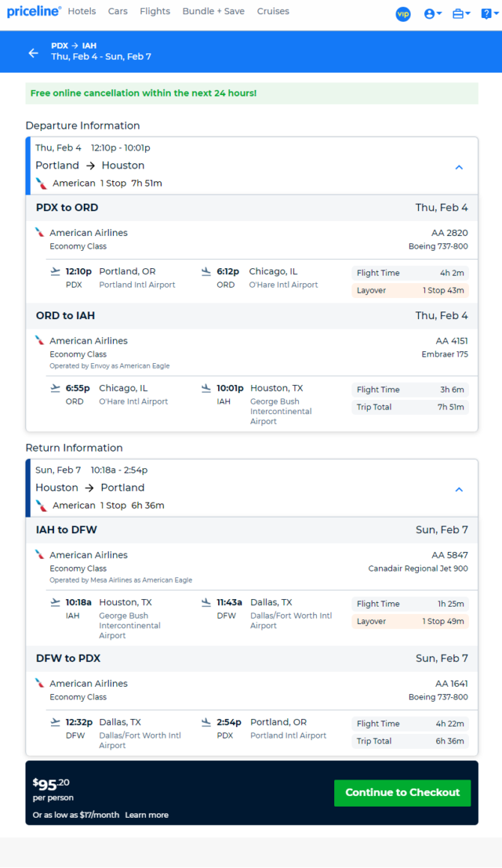Open the help question mark icon
The height and width of the screenshot is (868, 502).
[x=486, y=13]
